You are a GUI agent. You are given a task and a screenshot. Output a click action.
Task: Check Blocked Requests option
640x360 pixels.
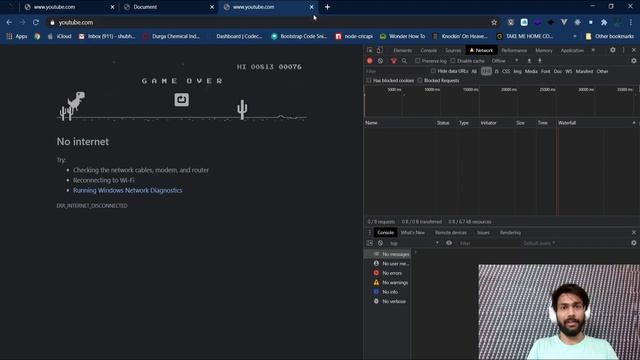pyautogui.click(x=420, y=80)
